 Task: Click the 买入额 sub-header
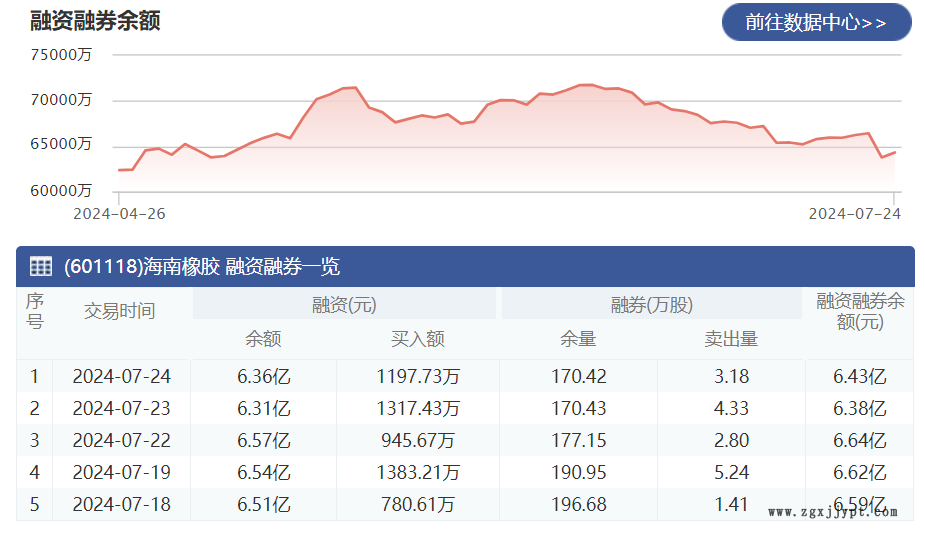418,339
